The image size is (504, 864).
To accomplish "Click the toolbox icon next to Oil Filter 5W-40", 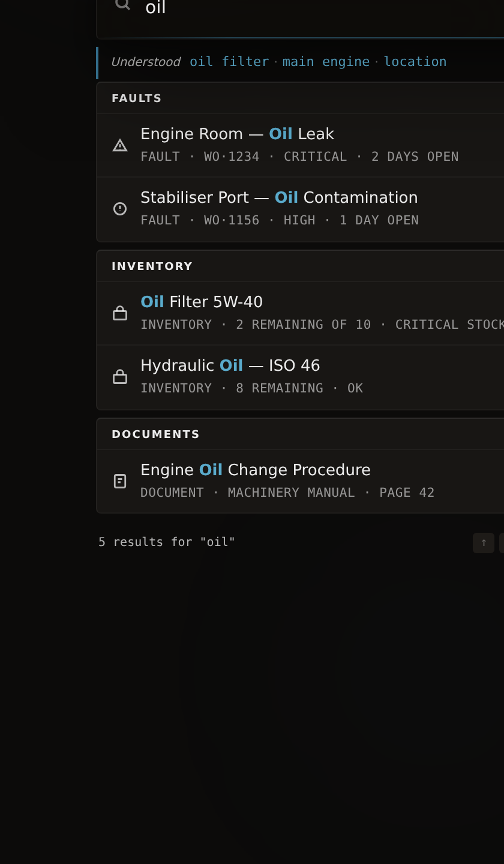I will [121, 313].
